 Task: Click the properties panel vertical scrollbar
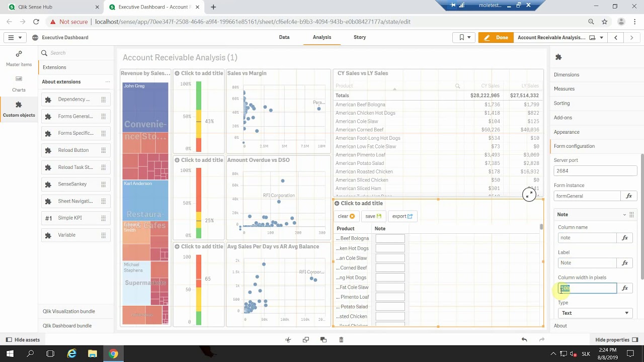(x=642, y=217)
